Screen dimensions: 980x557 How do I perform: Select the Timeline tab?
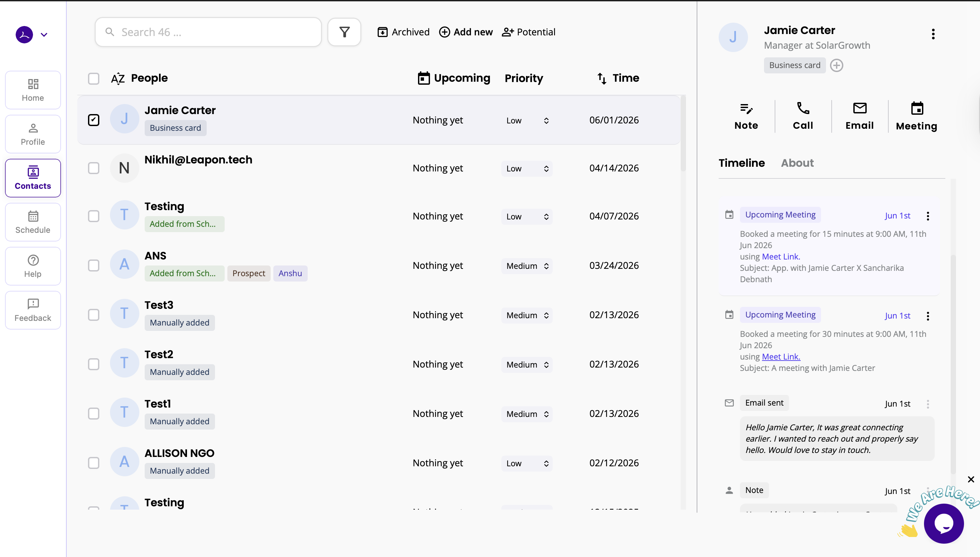click(741, 163)
